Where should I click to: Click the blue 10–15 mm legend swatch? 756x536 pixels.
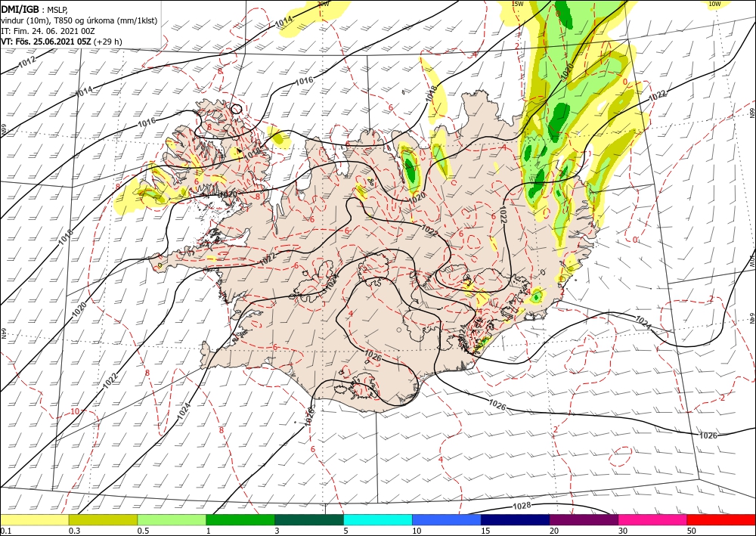pyautogui.click(x=447, y=520)
